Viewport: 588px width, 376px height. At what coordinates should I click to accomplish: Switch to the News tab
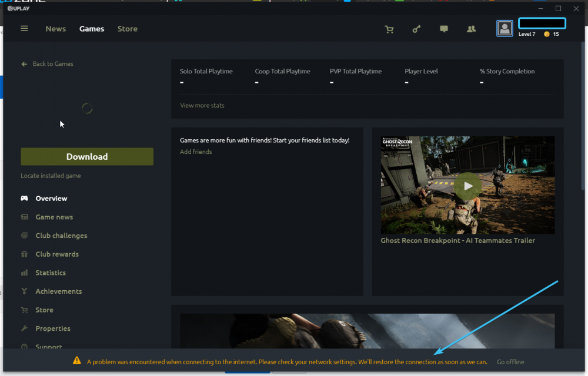55,29
